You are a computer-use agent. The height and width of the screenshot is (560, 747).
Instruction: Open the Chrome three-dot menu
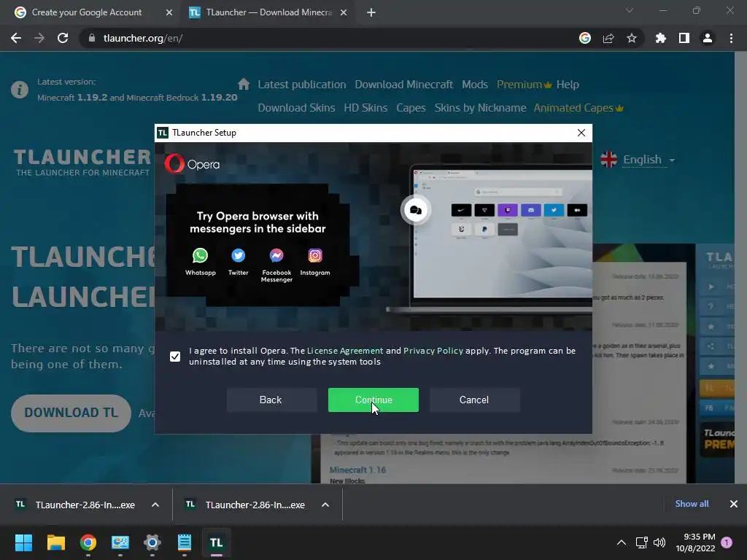[x=731, y=38]
